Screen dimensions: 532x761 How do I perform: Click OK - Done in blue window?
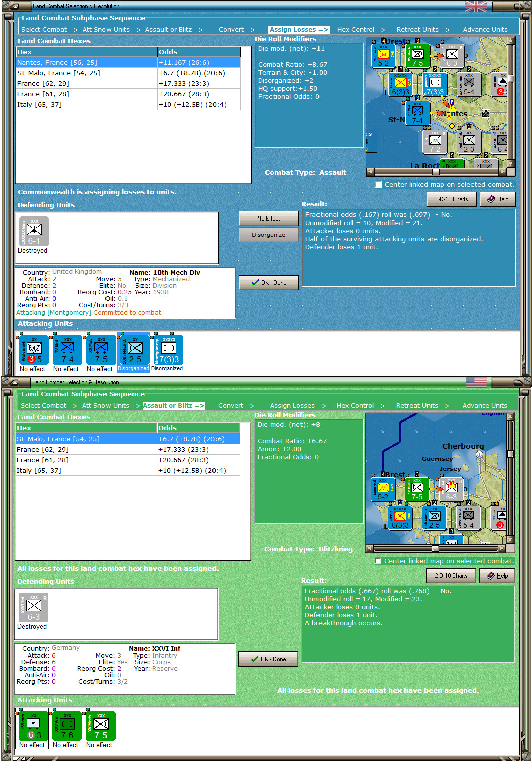point(268,283)
